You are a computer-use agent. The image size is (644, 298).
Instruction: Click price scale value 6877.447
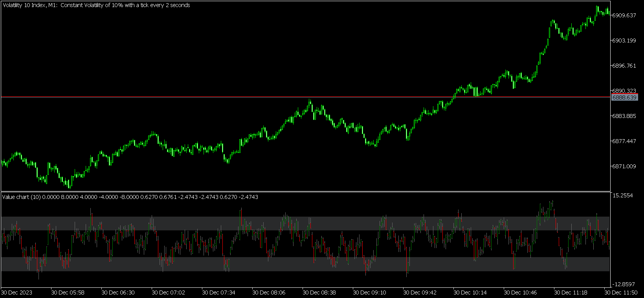point(624,141)
